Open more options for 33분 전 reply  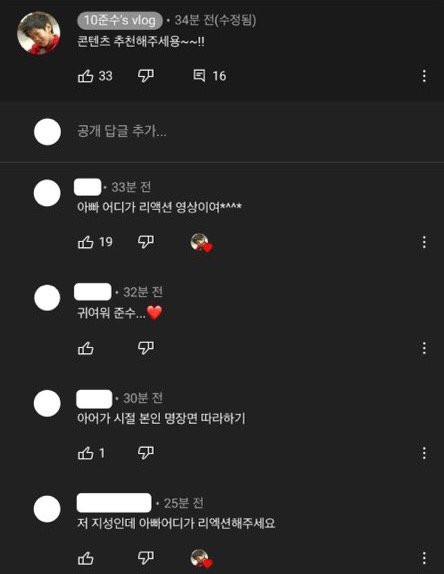coord(424,242)
